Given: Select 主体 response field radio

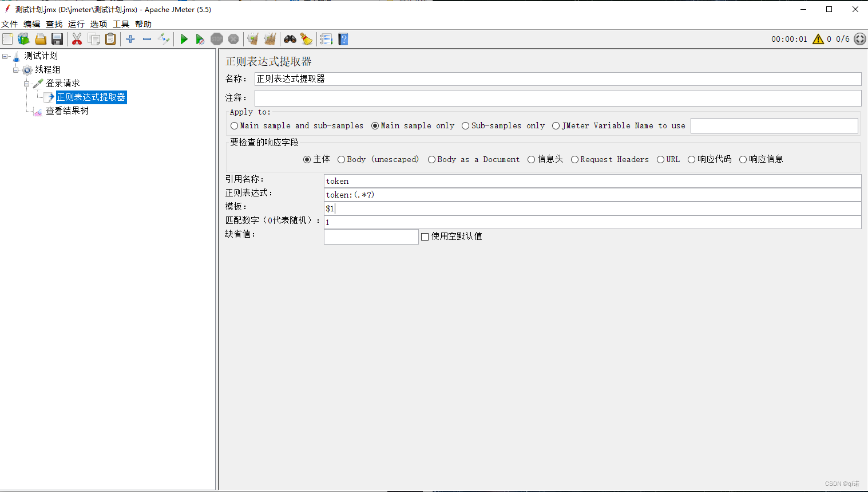Looking at the screenshot, I should tap(307, 159).
